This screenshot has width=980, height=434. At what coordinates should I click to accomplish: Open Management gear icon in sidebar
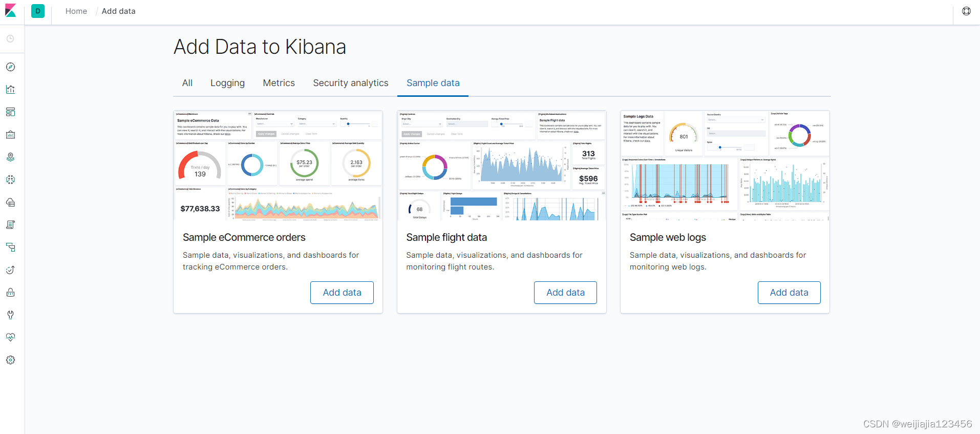(10, 360)
